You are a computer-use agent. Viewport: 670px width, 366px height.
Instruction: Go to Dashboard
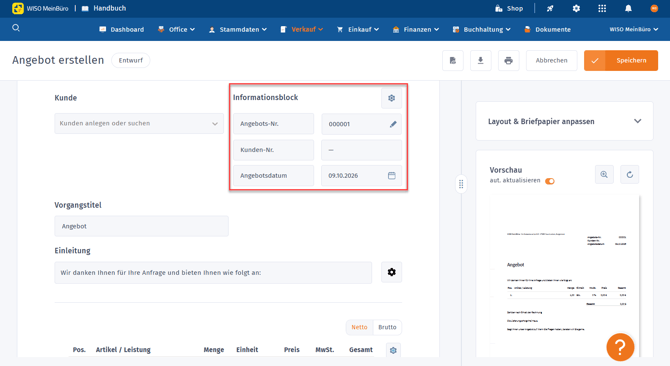[122, 29]
